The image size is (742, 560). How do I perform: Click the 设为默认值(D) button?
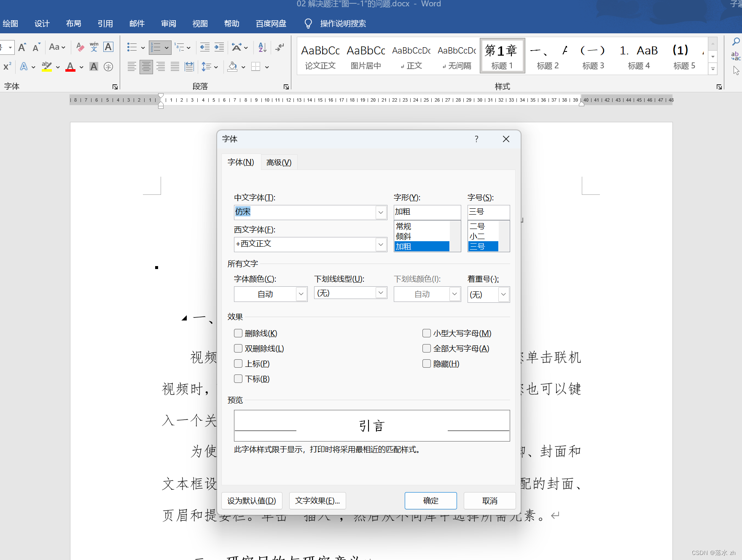(252, 501)
